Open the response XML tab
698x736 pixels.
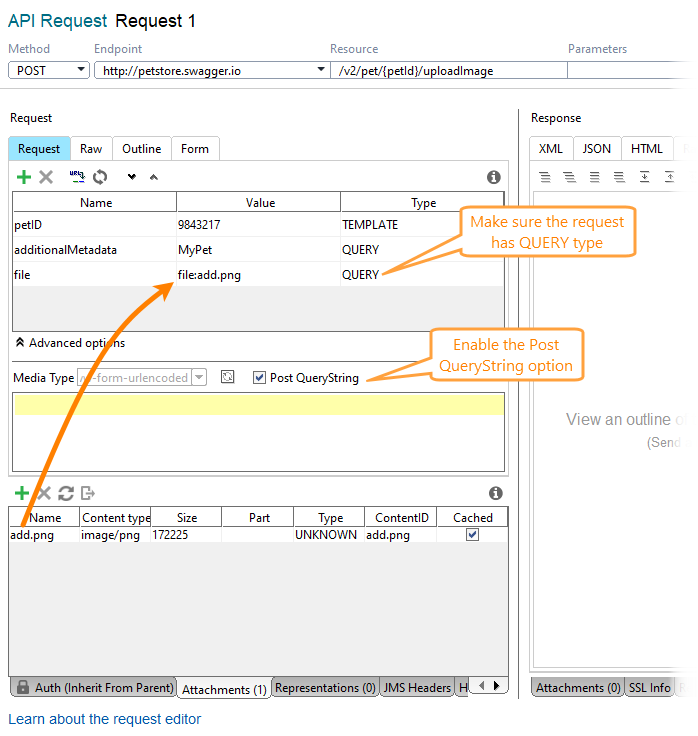[x=551, y=149]
